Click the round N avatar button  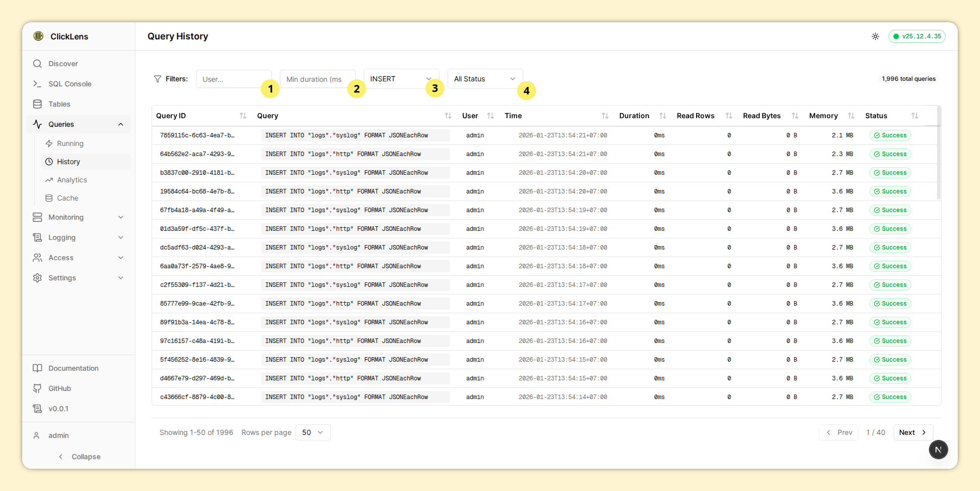point(938,450)
